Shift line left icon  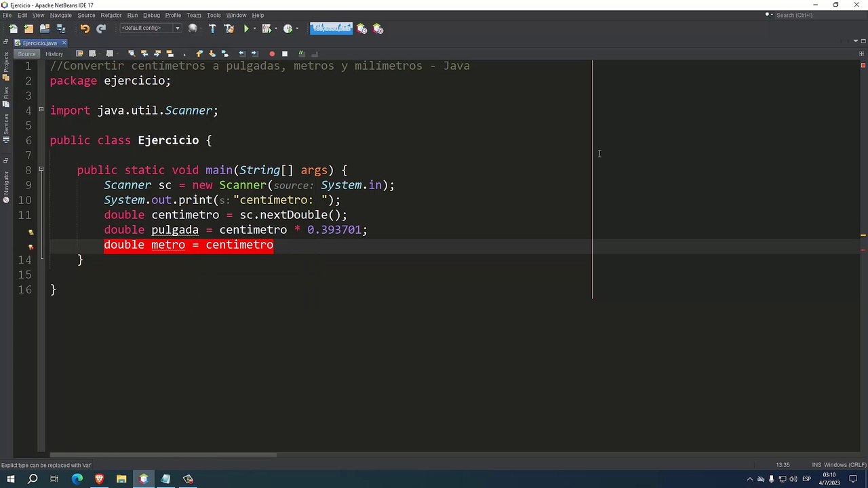(241, 54)
